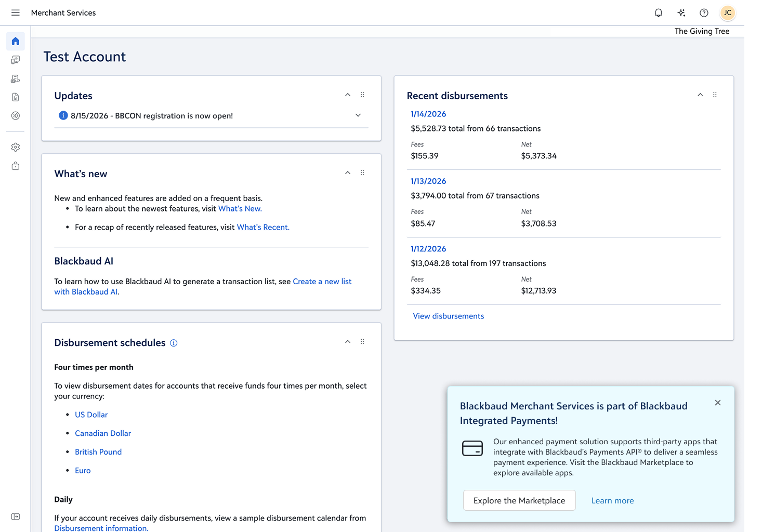Open the 1/13/2026 disbursement
This screenshot has width=762, height=532.
428,181
